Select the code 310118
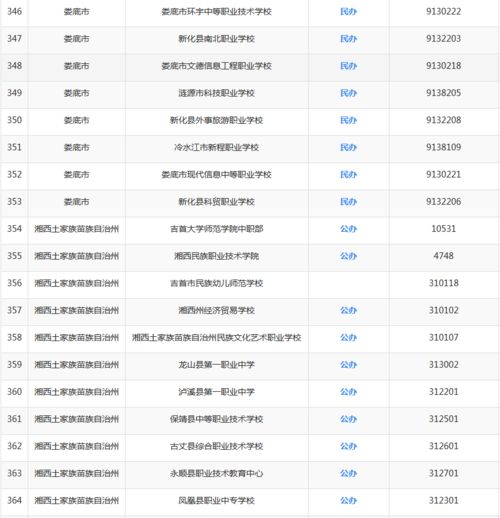The height and width of the screenshot is (518, 500). point(443,283)
